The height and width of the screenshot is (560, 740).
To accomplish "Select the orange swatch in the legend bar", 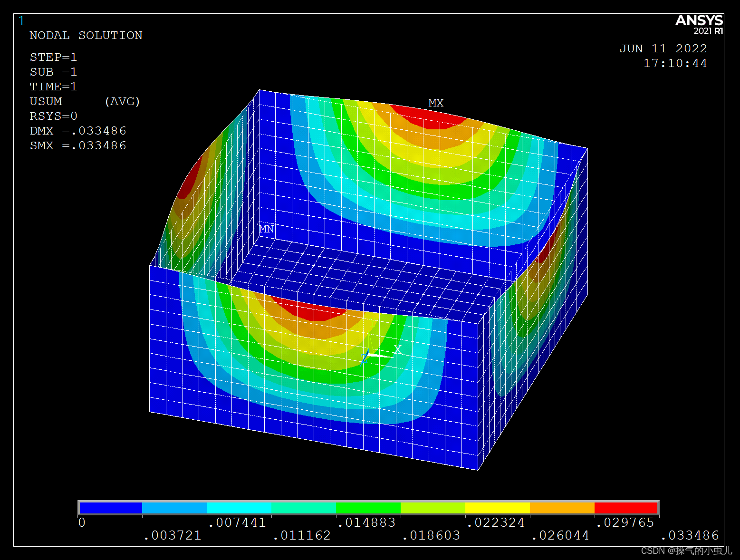I will coord(562,508).
